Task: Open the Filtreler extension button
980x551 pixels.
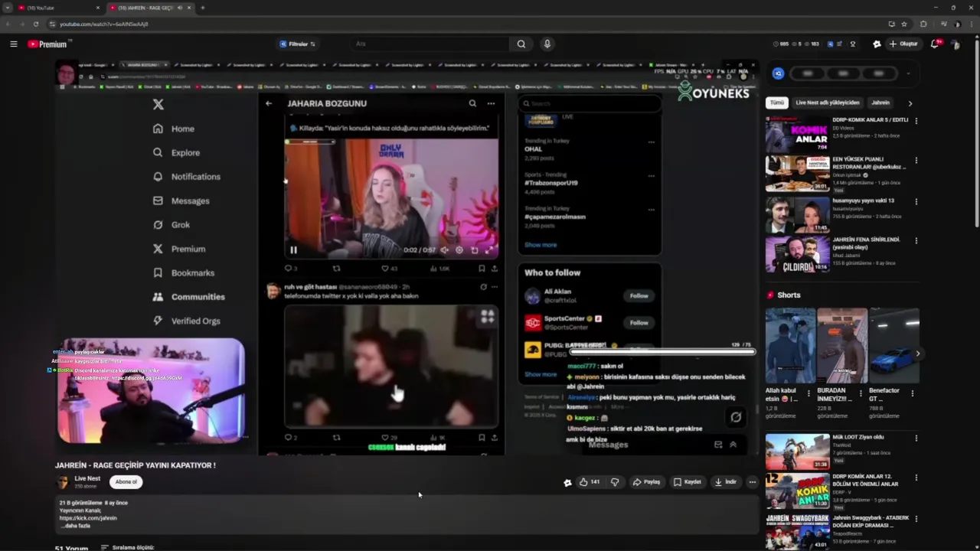Action: [298, 44]
